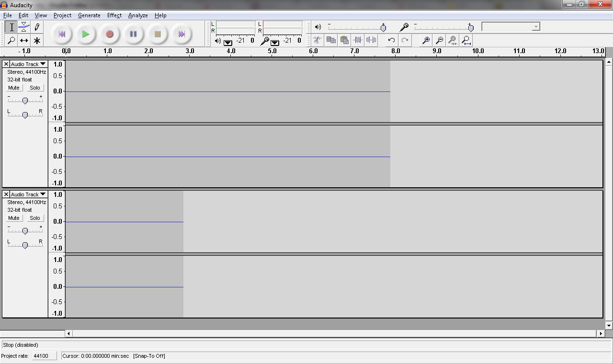Click the first track's gain slider
The image size is (613, 364).
(x=25, y=101)
